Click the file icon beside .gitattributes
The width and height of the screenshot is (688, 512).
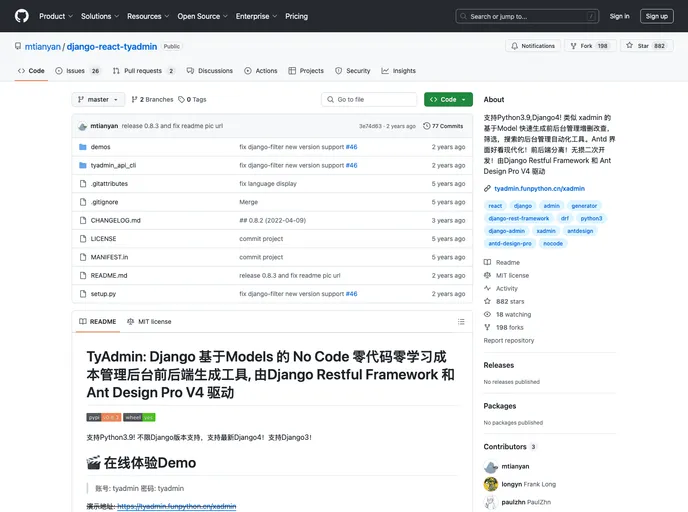(x=83, y=183)
